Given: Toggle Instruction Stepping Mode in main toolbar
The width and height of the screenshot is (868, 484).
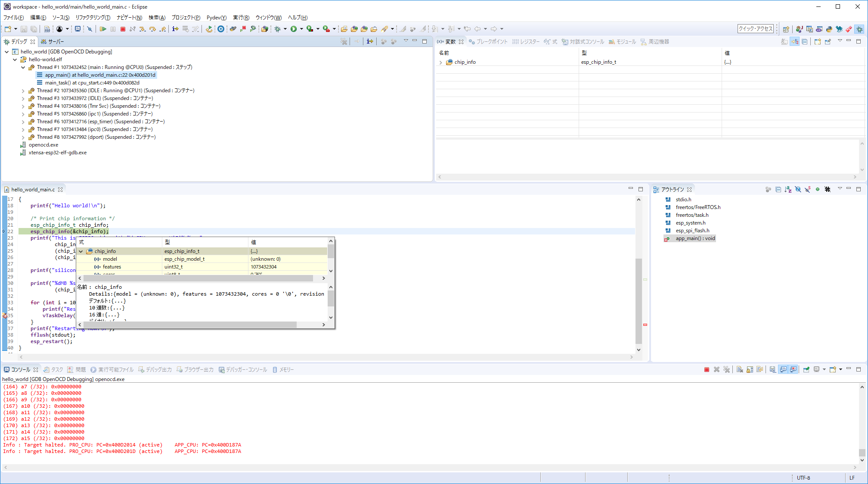Looking at the screenshot, I should [x=175, y=29].
